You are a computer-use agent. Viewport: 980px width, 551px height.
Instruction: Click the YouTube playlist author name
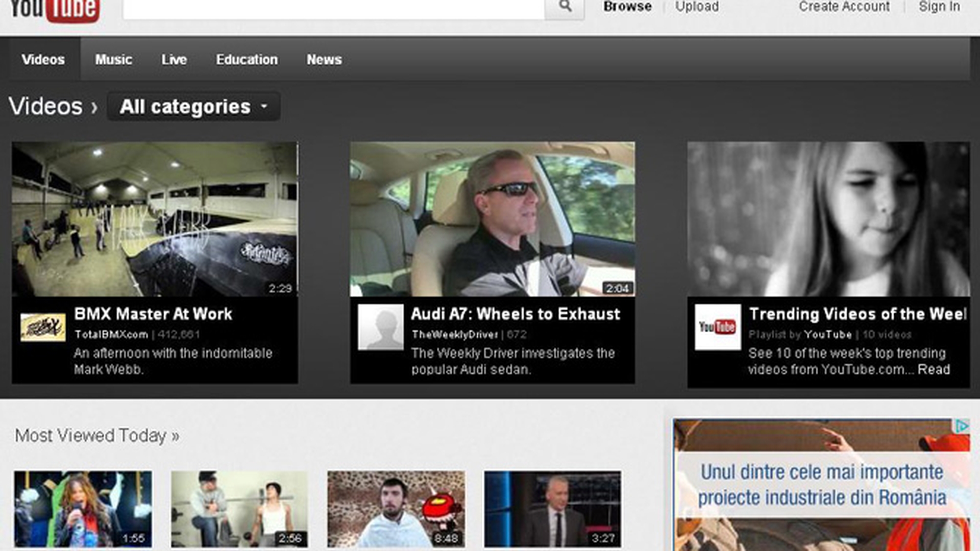pos(828,335)
